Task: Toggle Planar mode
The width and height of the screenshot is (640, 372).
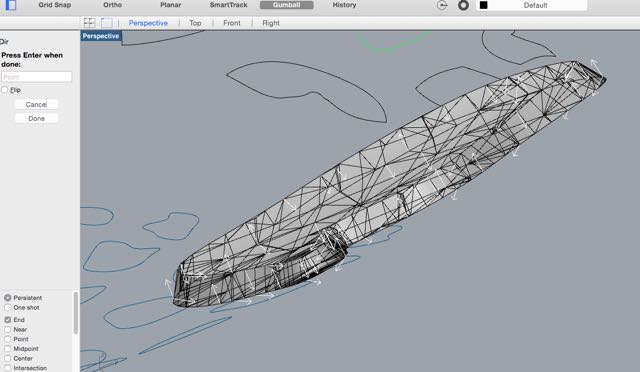Action: pyautogui.click(x=171, y=5)
